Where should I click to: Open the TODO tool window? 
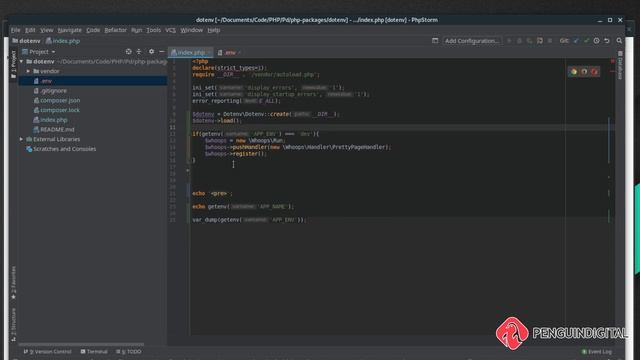pyautogui.click(x=129, y=351)
